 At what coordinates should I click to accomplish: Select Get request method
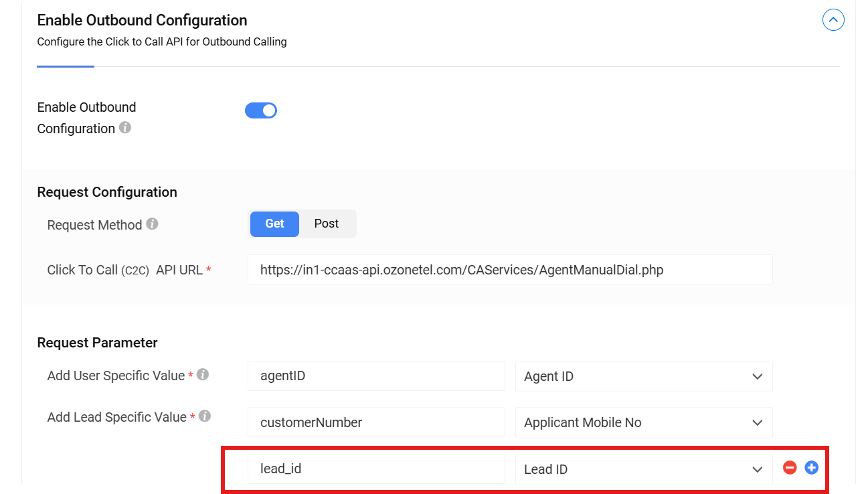point(274,224)
